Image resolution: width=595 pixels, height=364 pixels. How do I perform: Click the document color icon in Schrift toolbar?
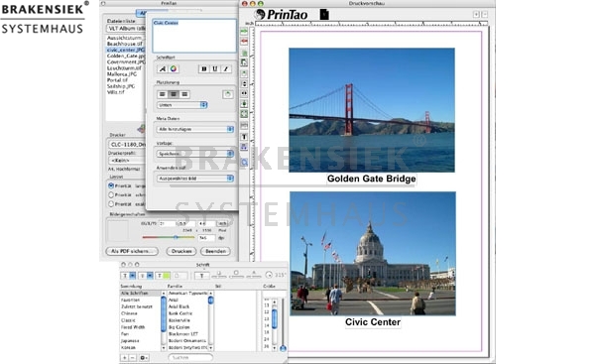[180, 275]
